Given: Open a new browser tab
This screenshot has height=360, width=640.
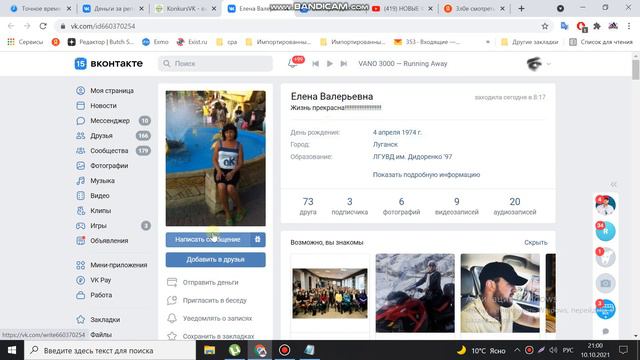Looking at the screenshot, I should pos(521,9).
